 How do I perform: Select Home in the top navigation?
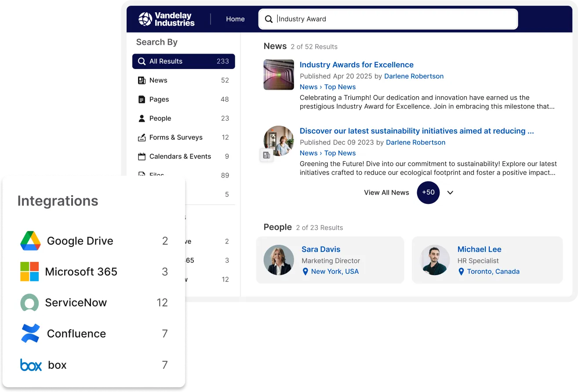point(235,19)
